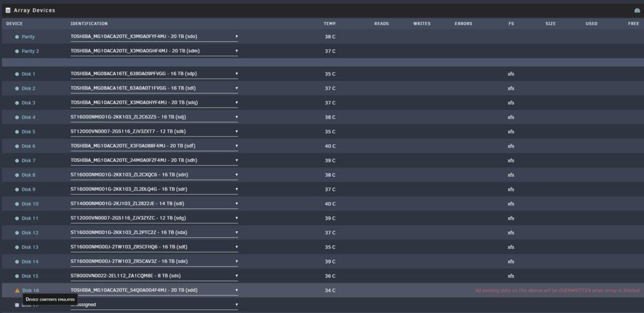Click the Disk 8 status dot
Viewport: 644px width, 313px height.
tap(17, 175)
